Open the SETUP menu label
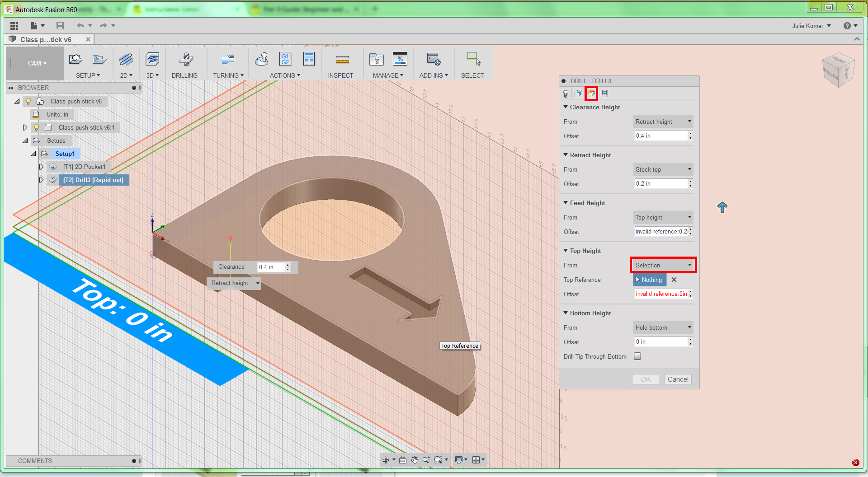This screenshot has width=868, height=477. [88, 75]
